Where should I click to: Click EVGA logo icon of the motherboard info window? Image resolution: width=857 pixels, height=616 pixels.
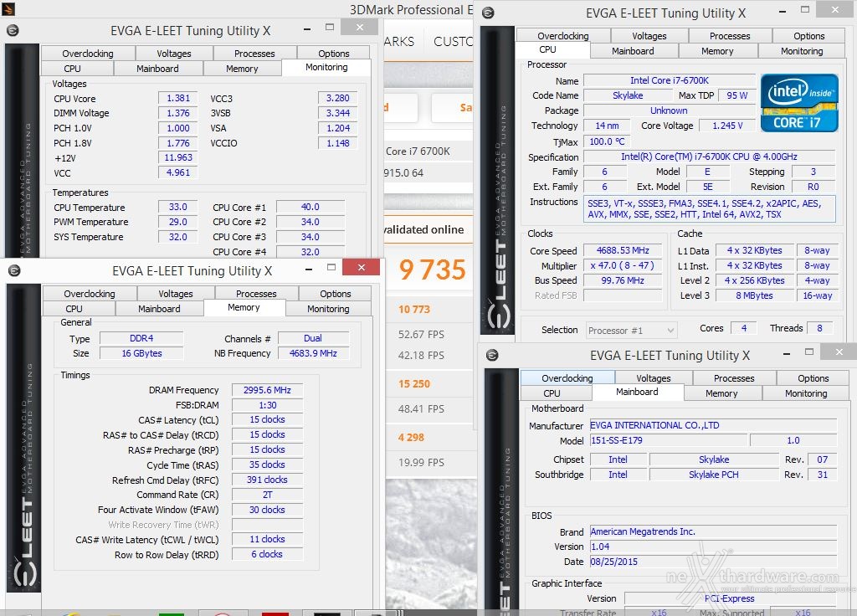point(492,355)
